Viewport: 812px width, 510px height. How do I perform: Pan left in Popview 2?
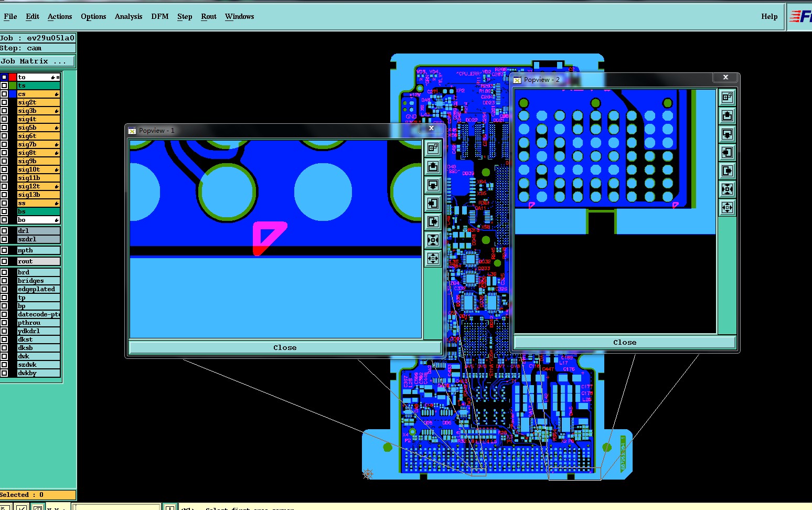tap(727, 153)
